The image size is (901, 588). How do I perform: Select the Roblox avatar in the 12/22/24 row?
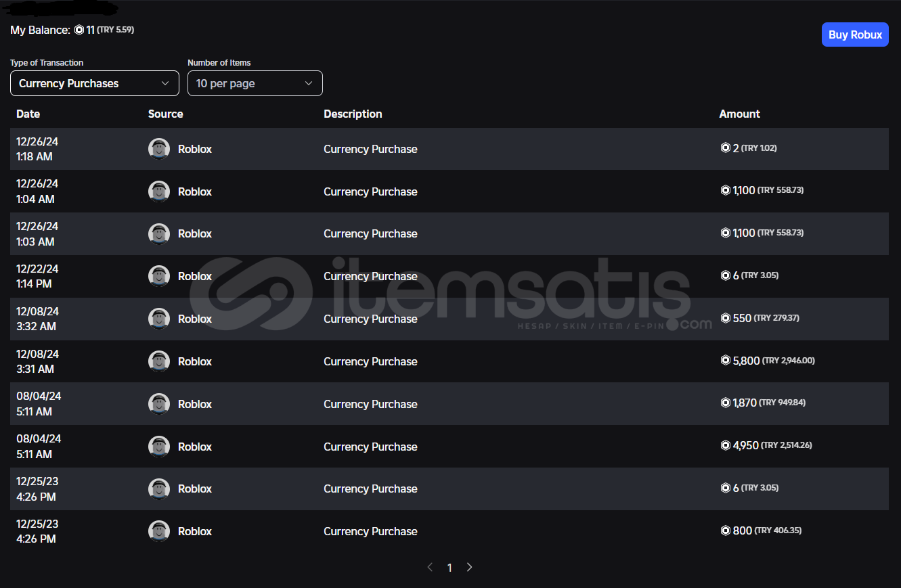pos(159,276)
